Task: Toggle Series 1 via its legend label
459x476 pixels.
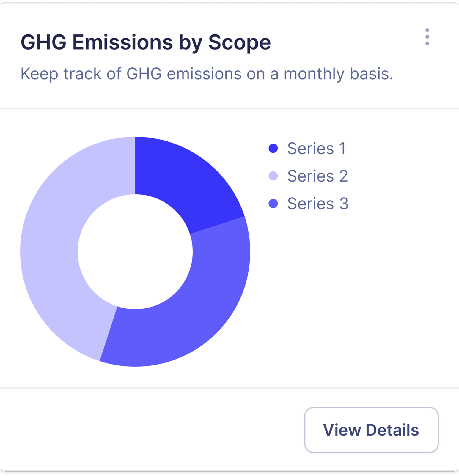Action: pyautogui.click(x=316, y=148)
